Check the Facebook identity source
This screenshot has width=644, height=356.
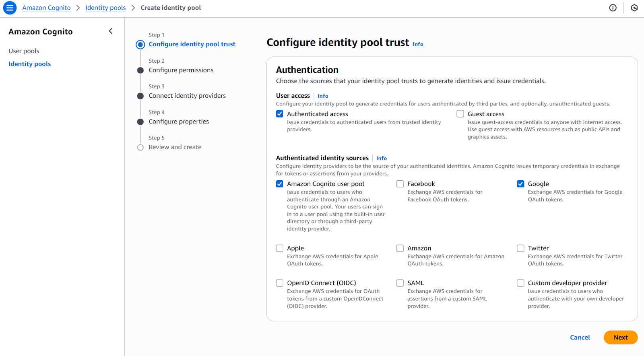(400, 183)
